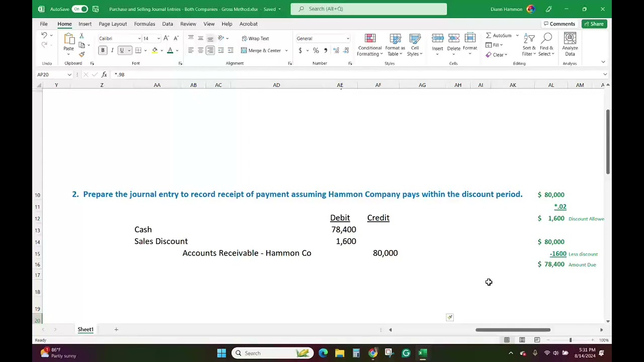
Task: Click the Paste clipboard icon
Action: [68, 40]
